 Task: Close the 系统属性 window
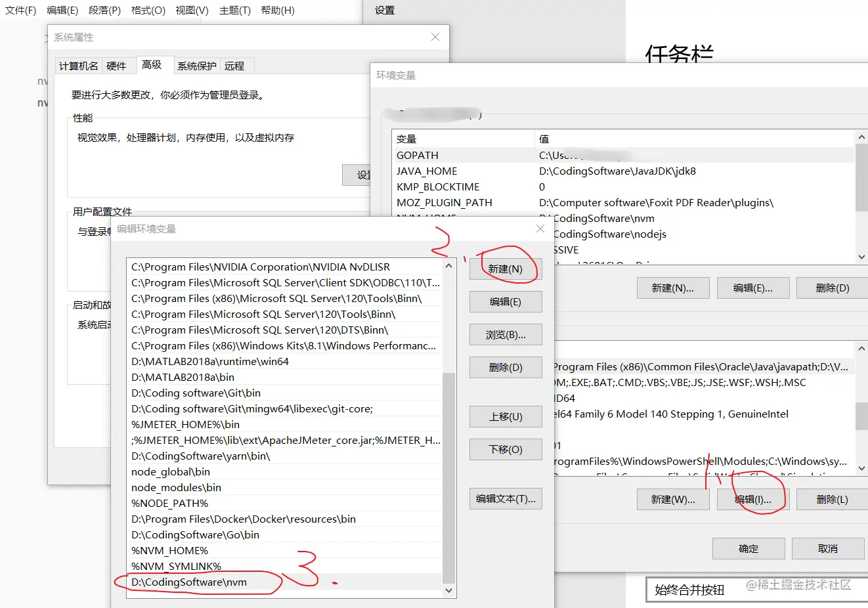(435, 37)
